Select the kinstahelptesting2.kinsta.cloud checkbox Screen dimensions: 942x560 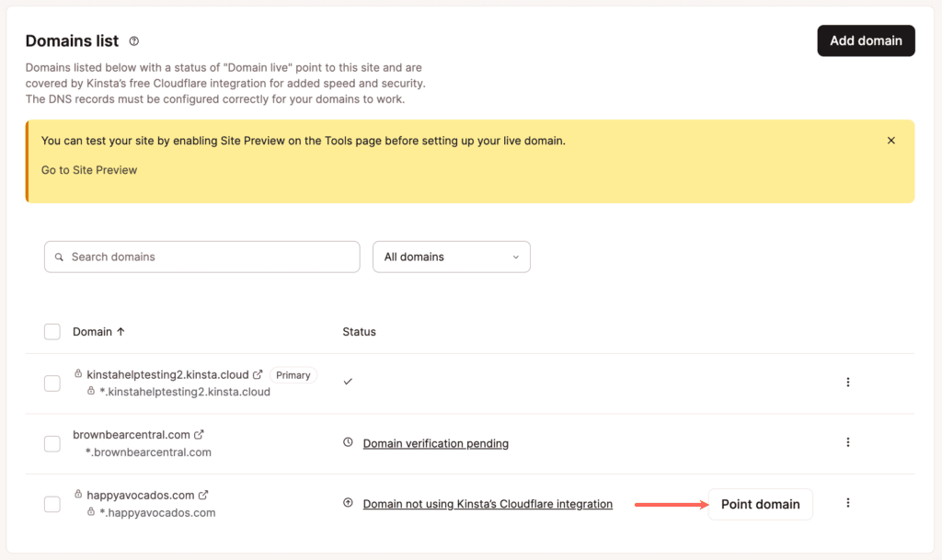(x=52, y=383)
